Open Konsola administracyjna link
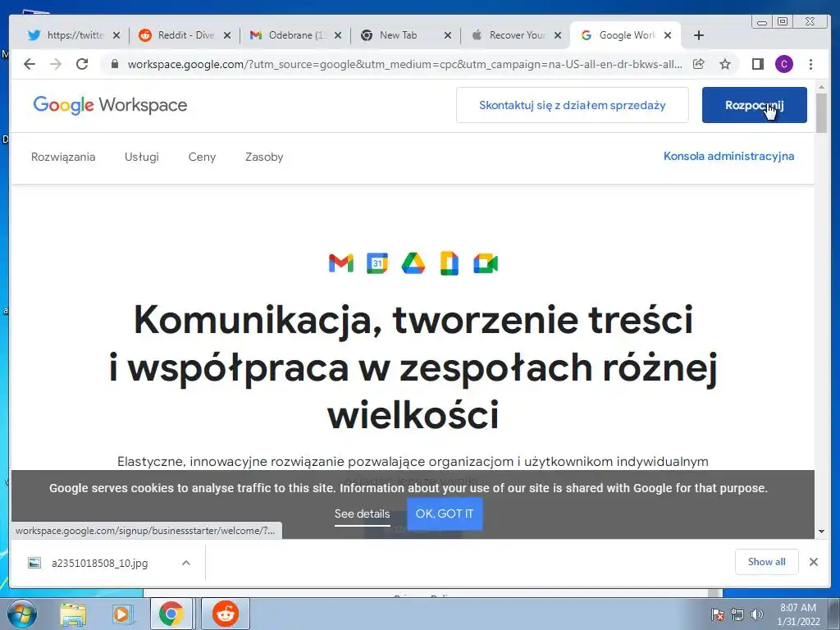840x630 pixels. tap(728, 157)
